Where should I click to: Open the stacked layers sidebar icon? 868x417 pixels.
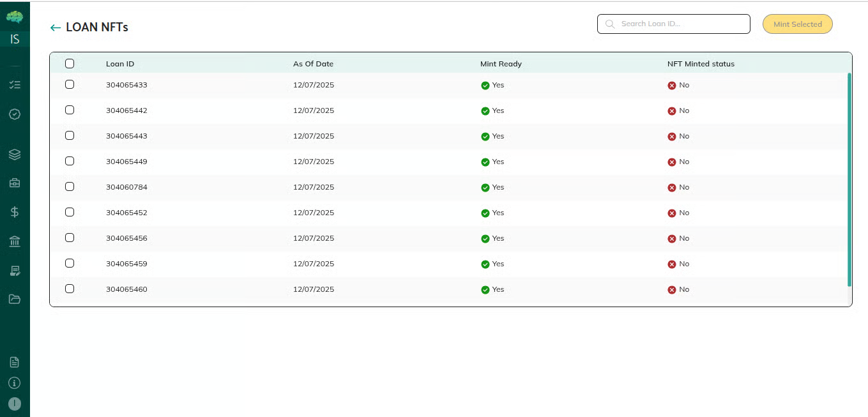pos(15,155)
